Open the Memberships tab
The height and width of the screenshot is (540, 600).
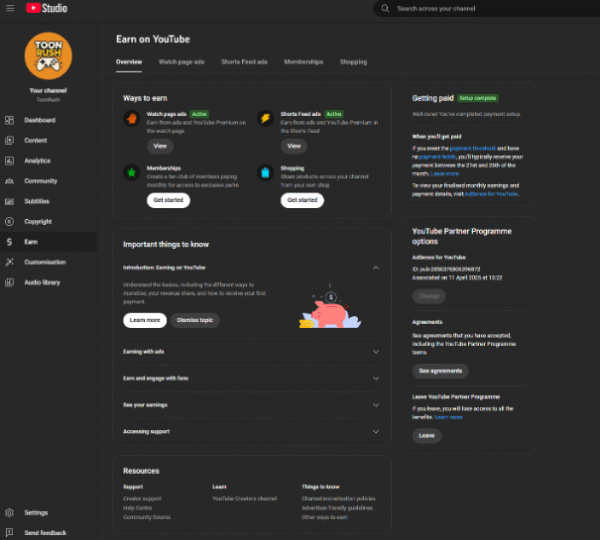point(303,62)
